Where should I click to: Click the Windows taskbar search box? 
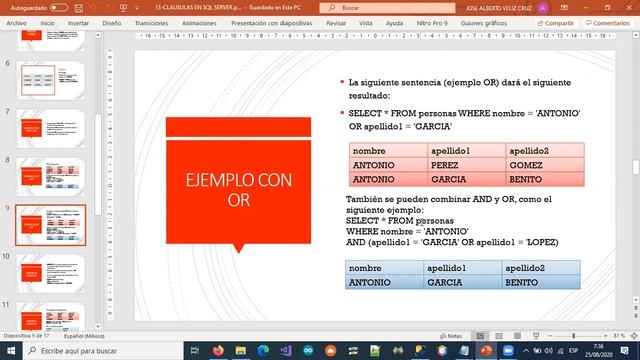coord(103,351)
